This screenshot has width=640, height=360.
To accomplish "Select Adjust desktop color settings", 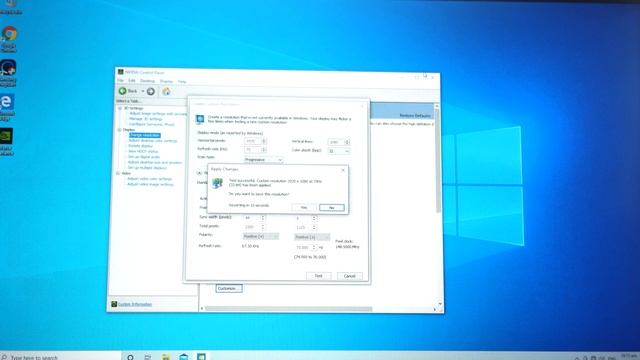I will (153, 141).
